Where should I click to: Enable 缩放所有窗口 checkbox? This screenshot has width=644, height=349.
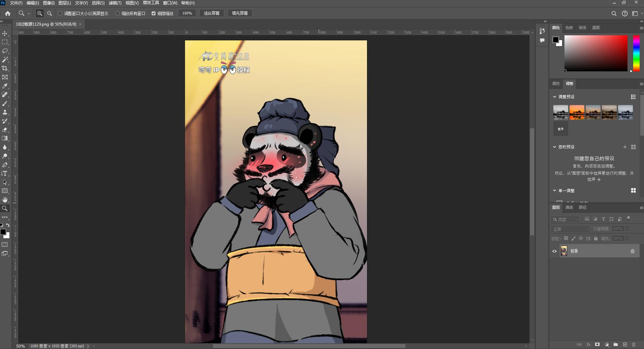click(x=118, y=13)
